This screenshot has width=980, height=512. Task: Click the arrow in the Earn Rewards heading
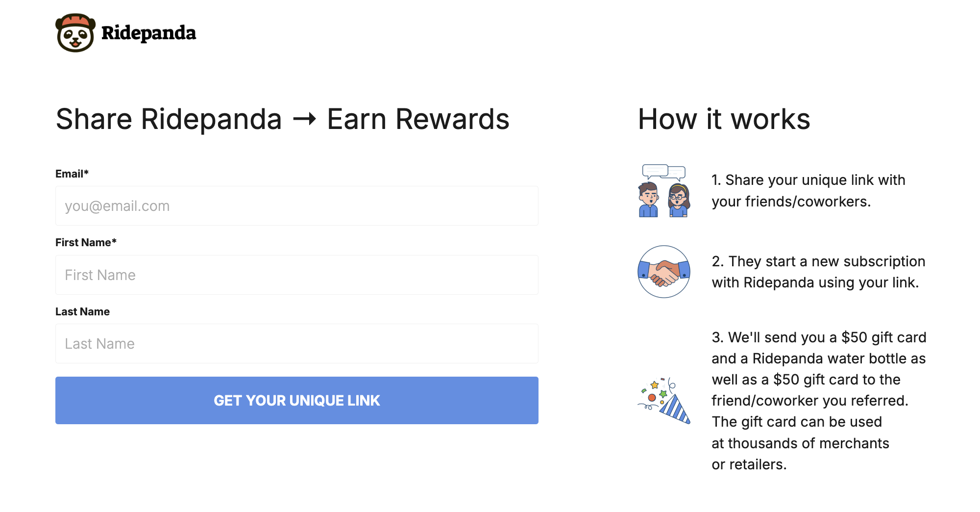point(304,119)
